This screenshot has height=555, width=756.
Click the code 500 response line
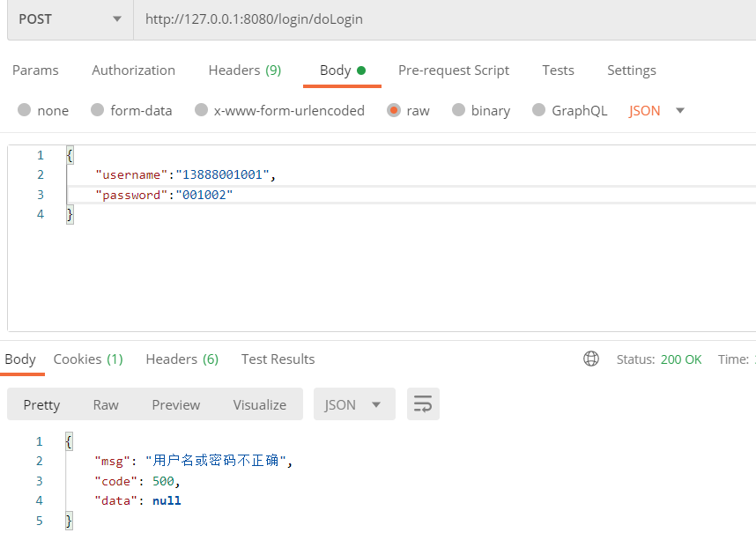tap(137, 481)
